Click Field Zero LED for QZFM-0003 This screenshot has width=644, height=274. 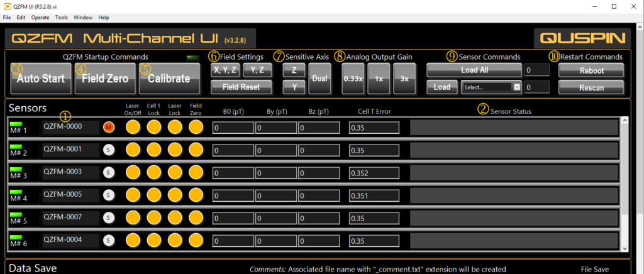click(196, 172)
